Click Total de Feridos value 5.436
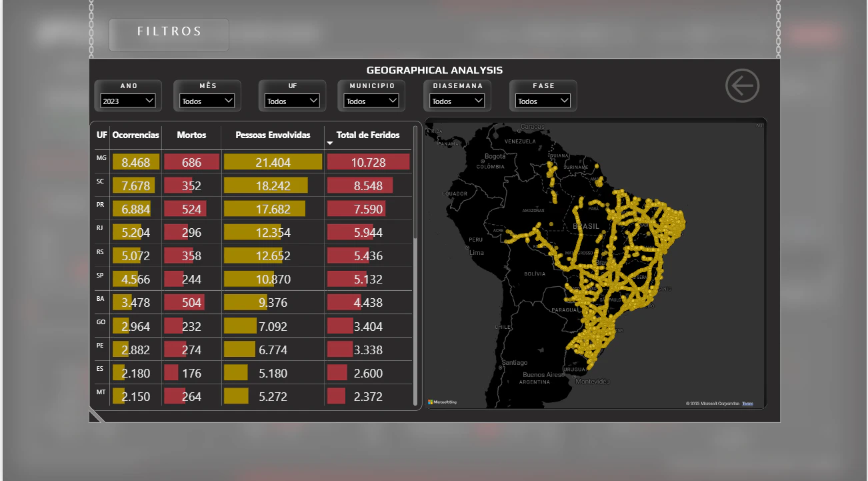The height and width of the screenshot is (481, 868). [x=368, y=256]
